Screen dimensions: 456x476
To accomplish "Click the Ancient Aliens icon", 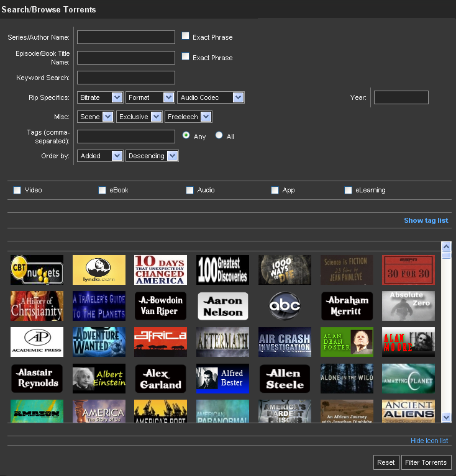I will click(408, 411).
